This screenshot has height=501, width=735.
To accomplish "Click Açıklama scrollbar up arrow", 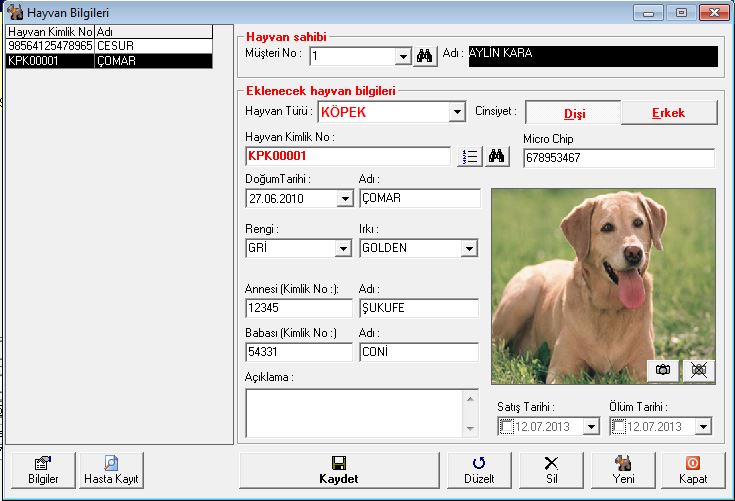I will coord(470,399).
